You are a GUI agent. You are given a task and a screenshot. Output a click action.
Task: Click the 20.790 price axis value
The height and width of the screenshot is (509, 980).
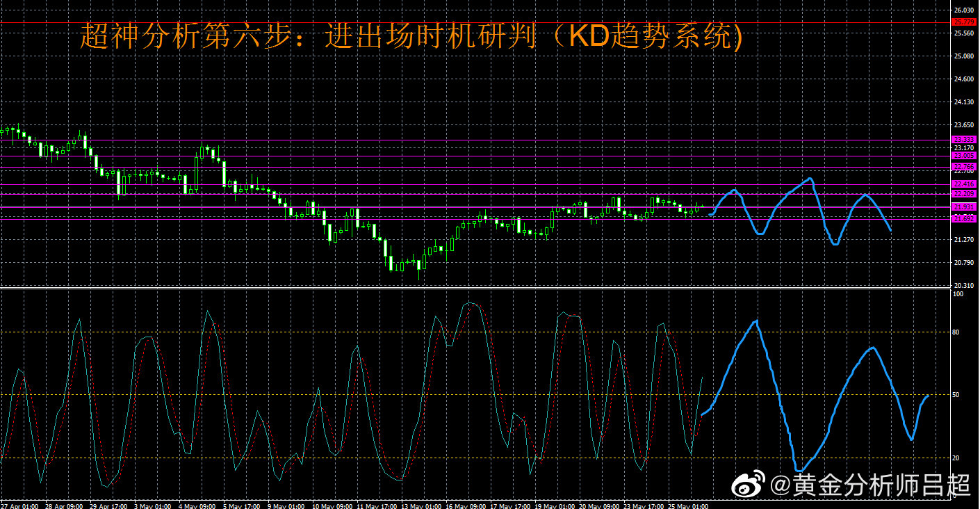[963, 263]
